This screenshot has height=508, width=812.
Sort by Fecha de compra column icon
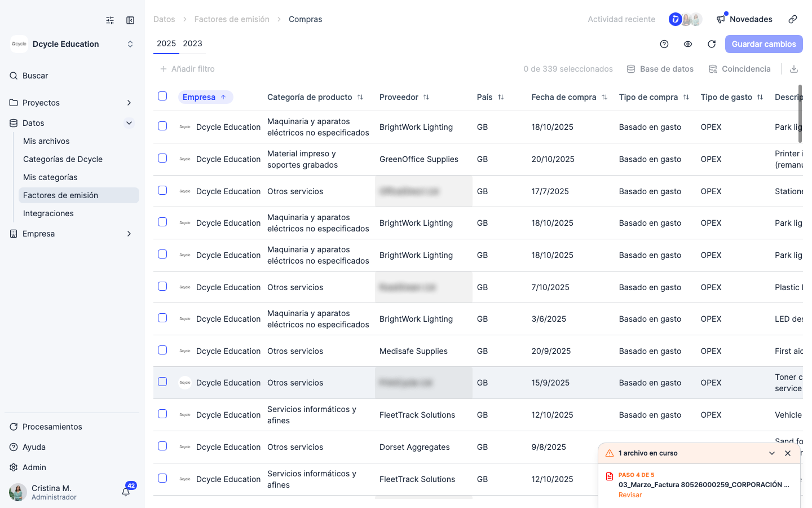pyautogui.click(x=604, y=97)
